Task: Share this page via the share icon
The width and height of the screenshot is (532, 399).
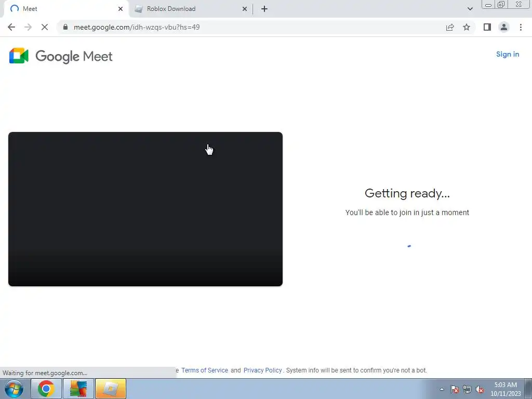Action: coord(450,27)
